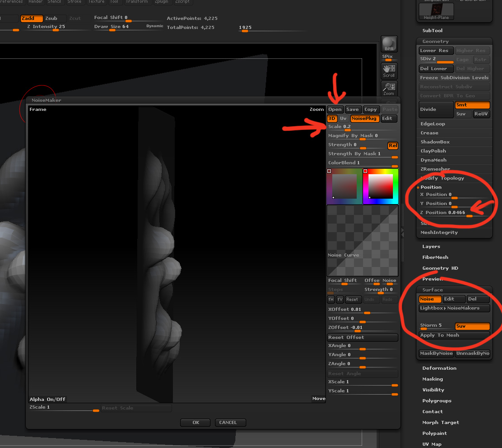502x448 pixels.
Task: Click the fH flip horizontal button
Action: point(331,300)
